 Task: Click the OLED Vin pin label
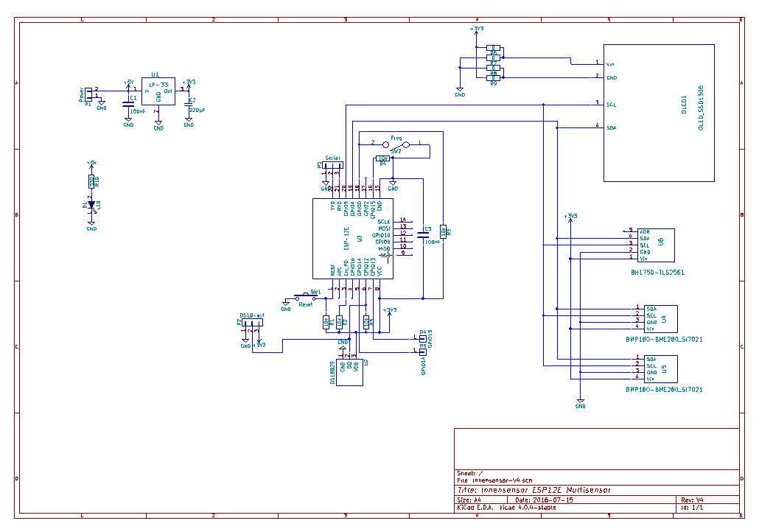click(x=610, y=64)
